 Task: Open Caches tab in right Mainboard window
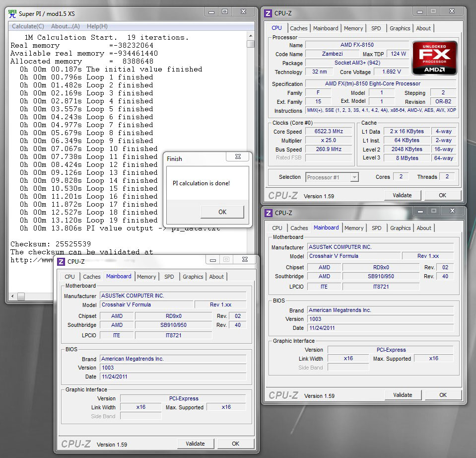tap(299, 228)
